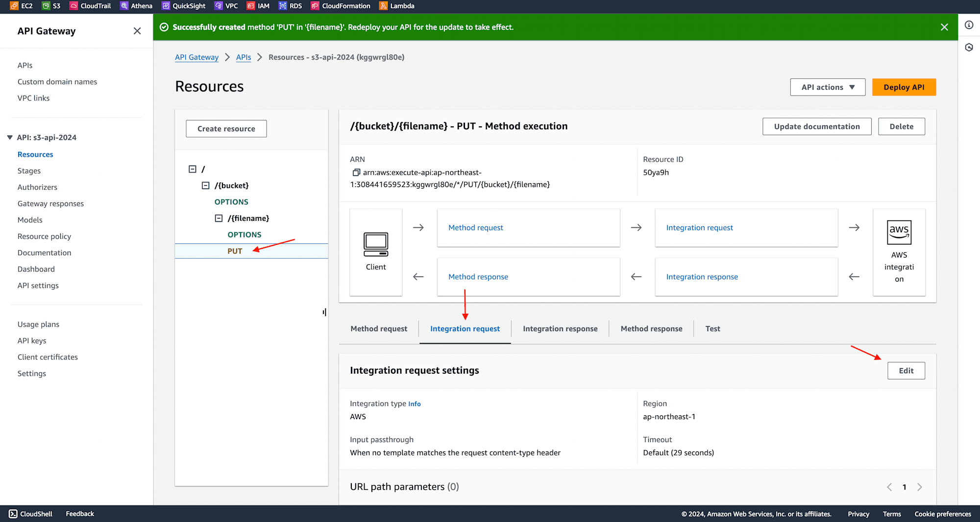Open the QuickSight shortcut icon
The height and width of the screenshot is (522, 980).
166,6
